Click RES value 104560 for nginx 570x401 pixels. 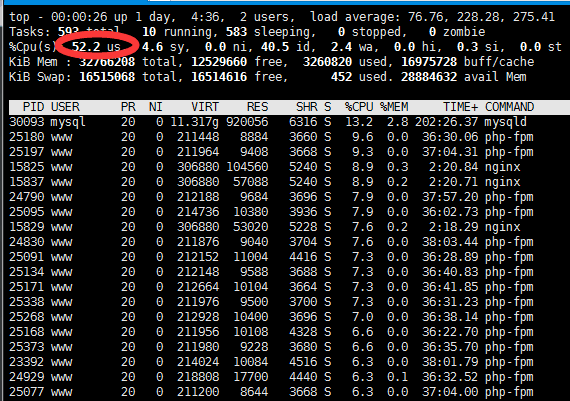[247, 167]
